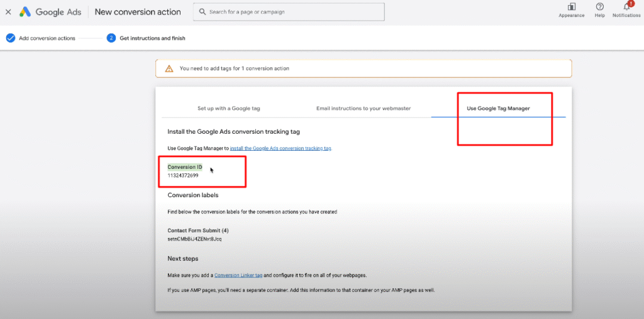Click Contact Form Submit (4) label
The image size is (644, 319).
pyautogui.click(x=198, y=230)
